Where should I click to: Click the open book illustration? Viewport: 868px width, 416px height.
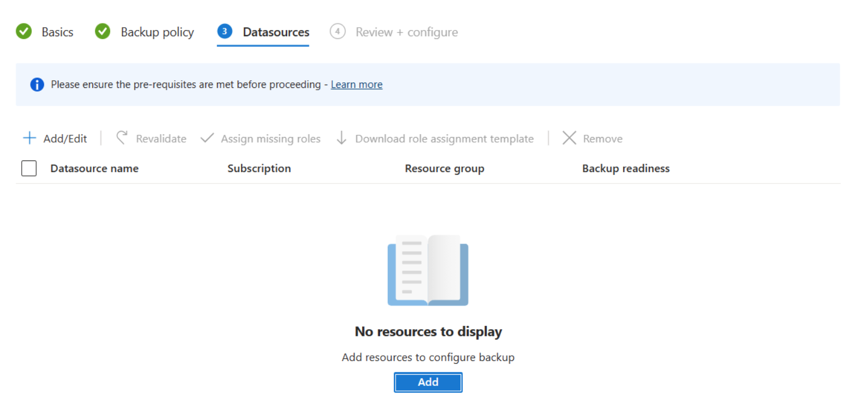coord(428,270)
